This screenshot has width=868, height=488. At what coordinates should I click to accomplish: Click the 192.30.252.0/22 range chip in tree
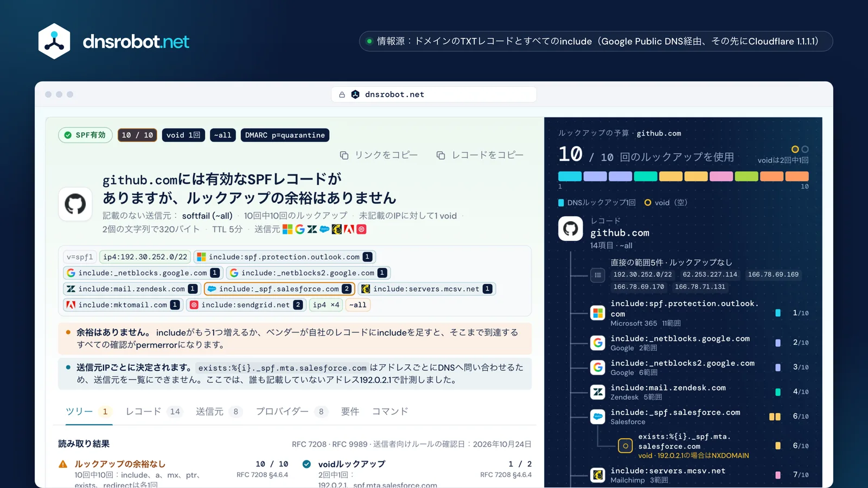click(642, 274)
